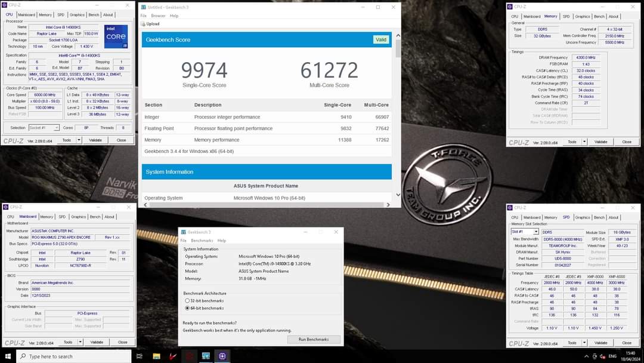Click the Geekbench scrollbar down arrow
The width and height of the screenshot is (644, 363).
coord(398,195)
